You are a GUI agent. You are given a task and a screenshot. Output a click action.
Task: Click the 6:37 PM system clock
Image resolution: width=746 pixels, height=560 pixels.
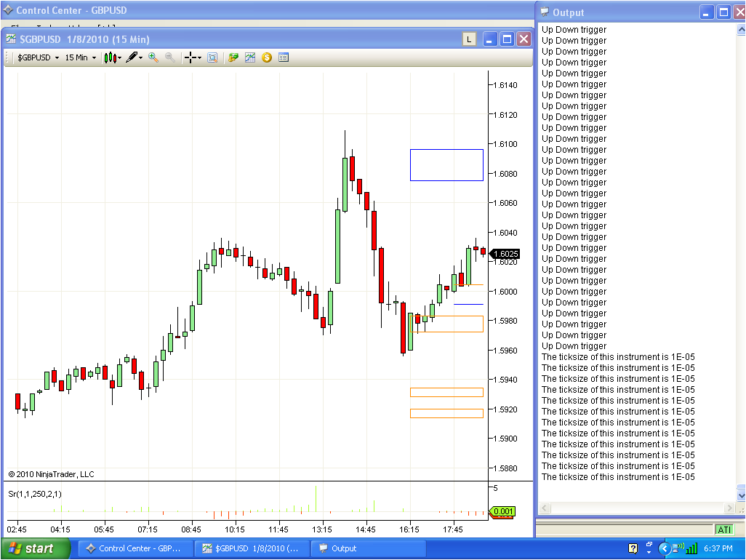(718, 548)
